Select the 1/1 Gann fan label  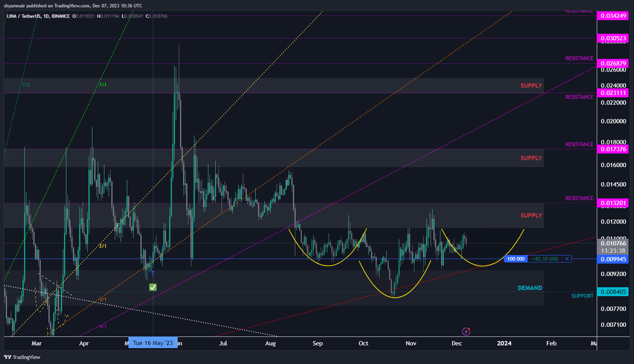pyautogui.click(x=103, y=85)
